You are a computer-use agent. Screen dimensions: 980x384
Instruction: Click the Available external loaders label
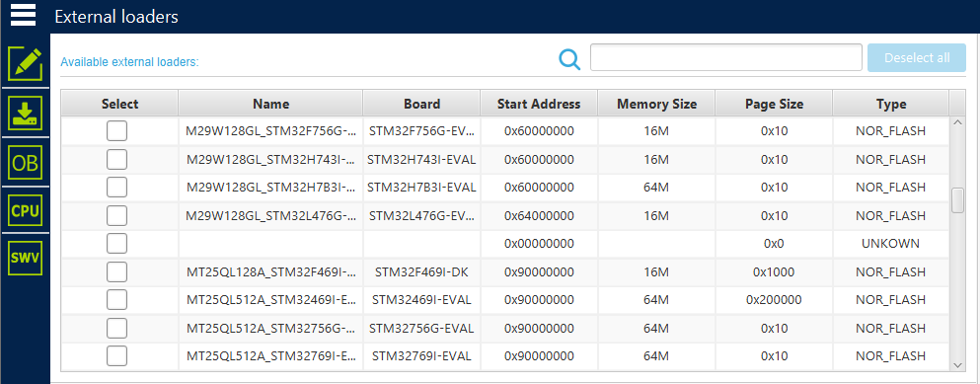coord(129,62)
